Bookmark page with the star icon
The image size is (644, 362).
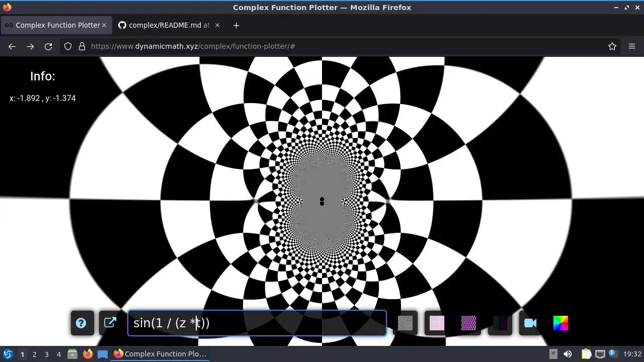point(612,46)
